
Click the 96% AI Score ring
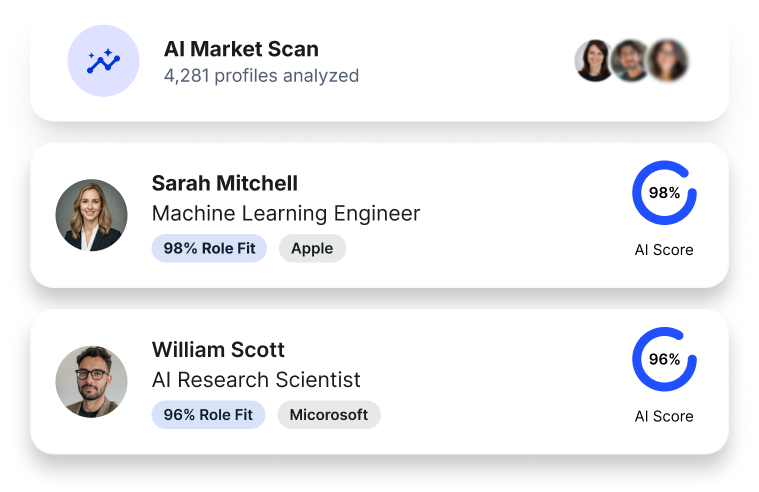(664, 359)
